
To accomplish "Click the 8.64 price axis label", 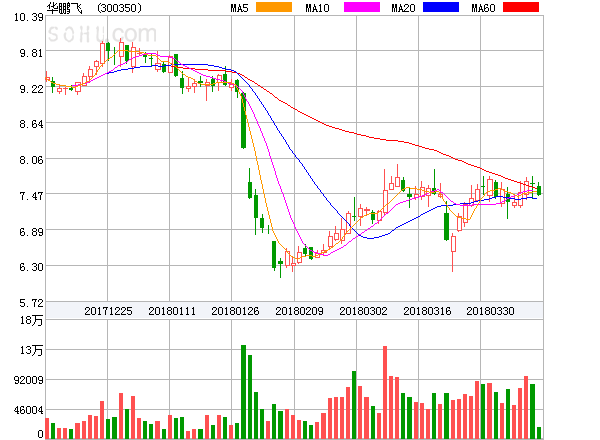I will pyautogui.click(x=31, y=124).
